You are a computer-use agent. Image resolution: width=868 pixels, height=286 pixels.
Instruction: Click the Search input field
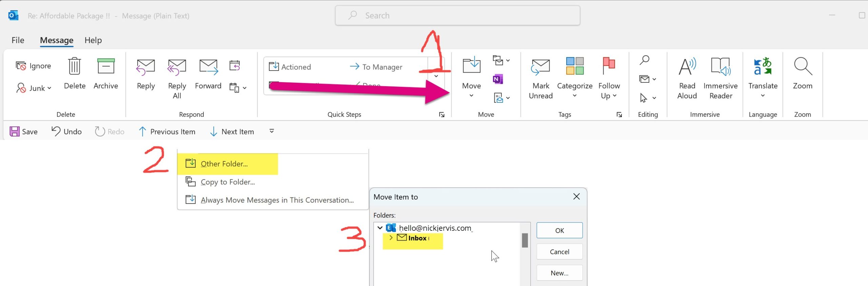coord(457,16)
